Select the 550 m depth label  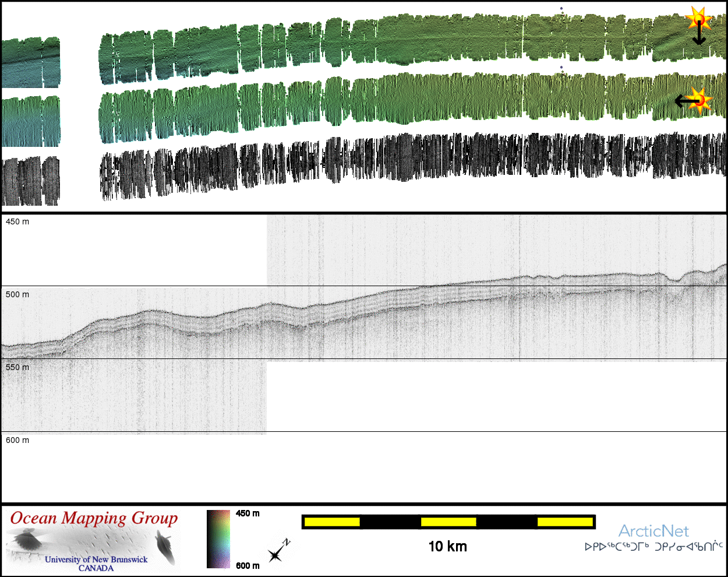point(17,368)
